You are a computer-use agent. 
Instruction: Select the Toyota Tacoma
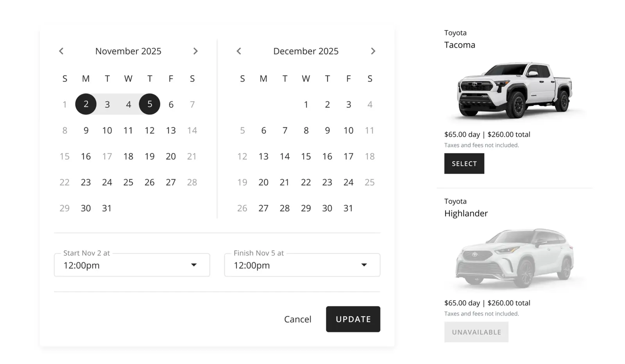pos(464,163)
